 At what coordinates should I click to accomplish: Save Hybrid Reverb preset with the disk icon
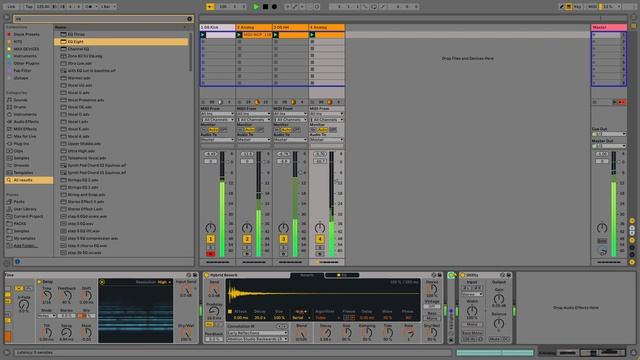tap(440, 275)
